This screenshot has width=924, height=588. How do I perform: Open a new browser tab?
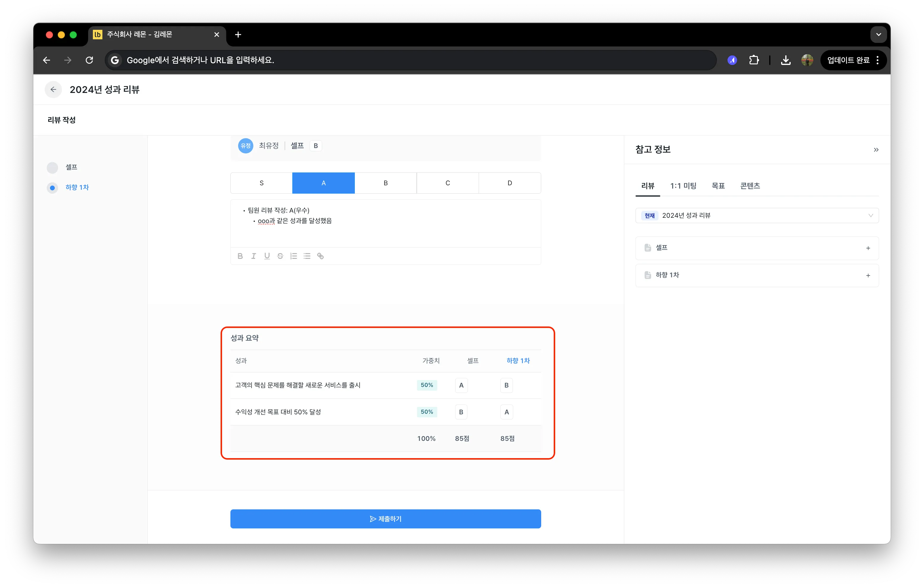pos(238,35)
